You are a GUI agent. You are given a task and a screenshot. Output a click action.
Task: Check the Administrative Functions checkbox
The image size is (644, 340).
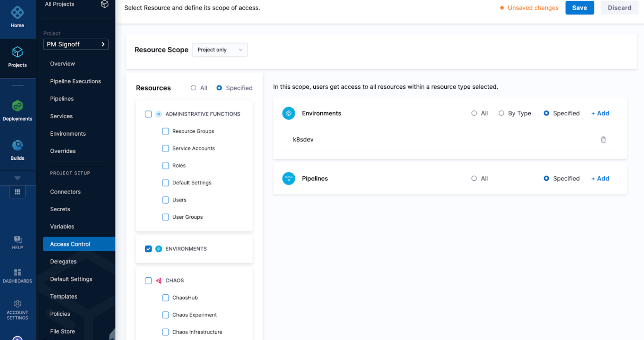148,114
